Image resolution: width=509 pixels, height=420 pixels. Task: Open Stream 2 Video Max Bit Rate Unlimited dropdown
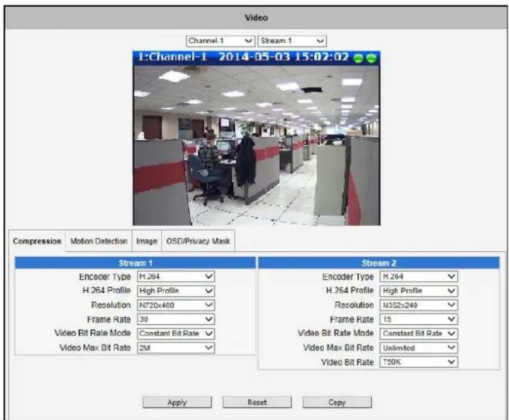(x=419, y=348)
